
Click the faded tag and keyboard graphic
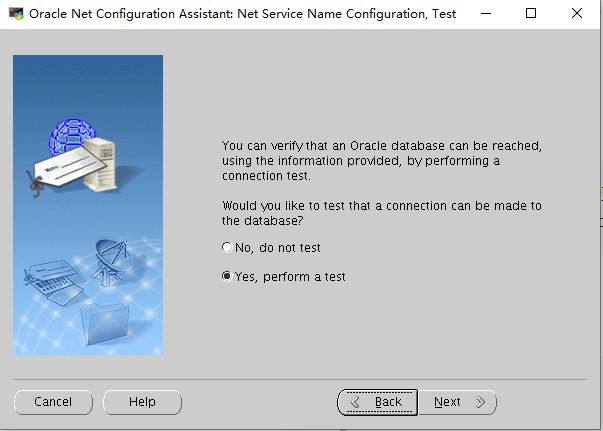pos(53,283)
